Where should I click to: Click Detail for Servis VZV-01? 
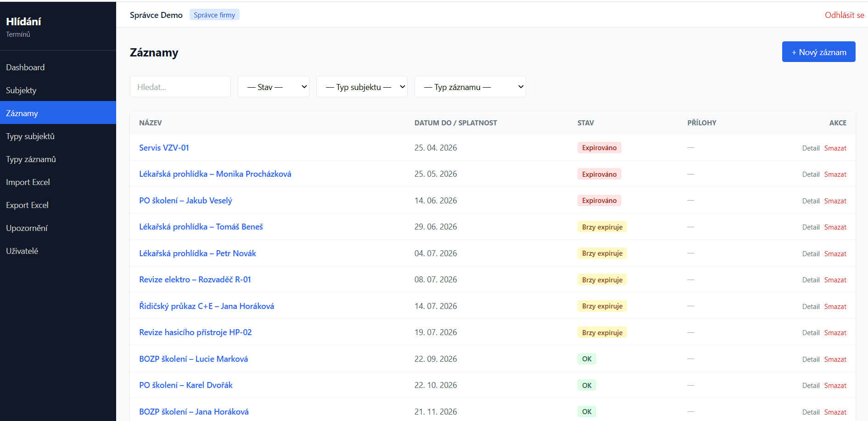pos(811,148)
